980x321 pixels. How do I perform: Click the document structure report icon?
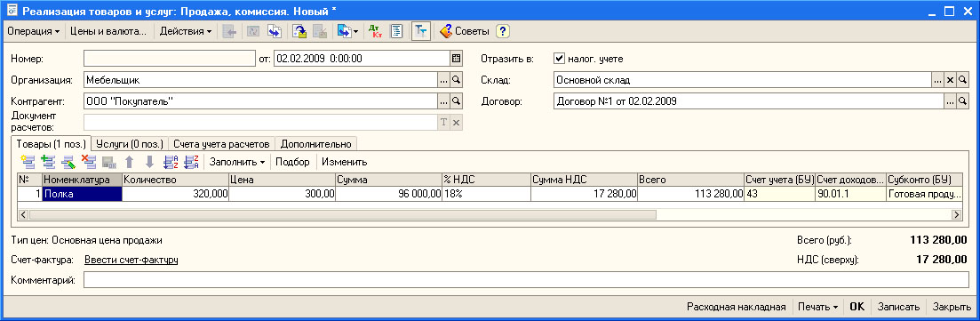[396, 30]
